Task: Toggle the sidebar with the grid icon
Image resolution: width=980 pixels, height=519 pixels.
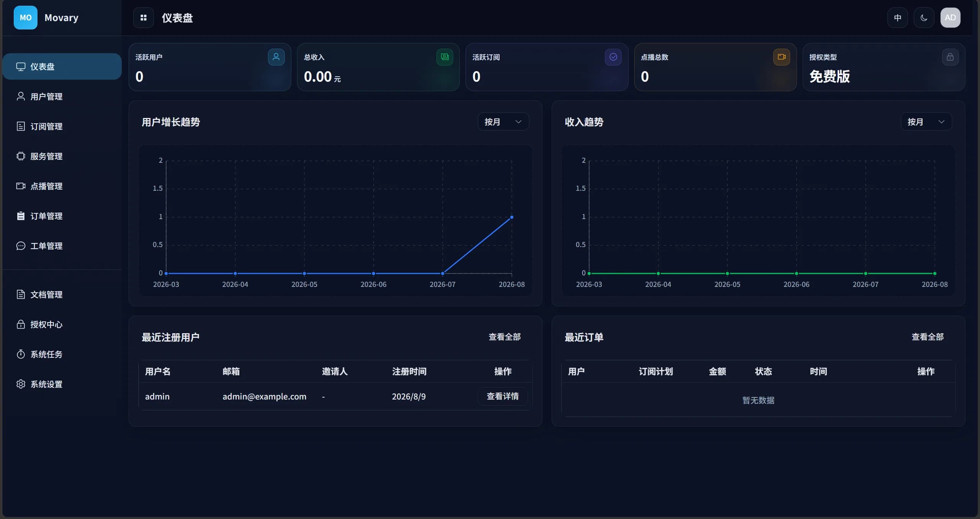Action: point(143,18)
